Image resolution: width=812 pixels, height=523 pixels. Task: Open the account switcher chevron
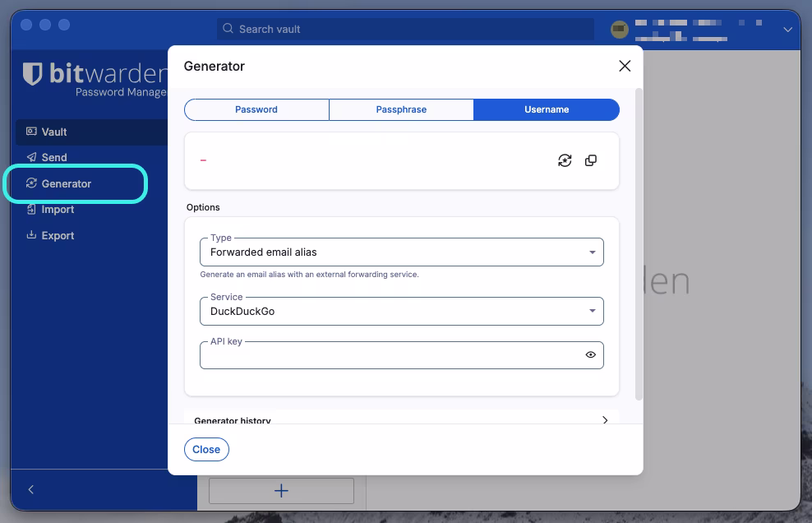click(x=787, y=30)
